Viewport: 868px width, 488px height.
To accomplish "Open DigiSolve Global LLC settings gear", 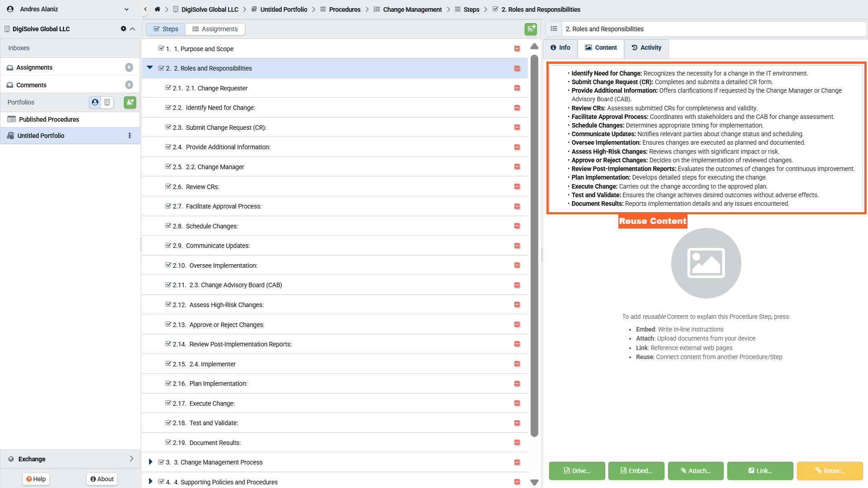I will (x=123, y=28).
